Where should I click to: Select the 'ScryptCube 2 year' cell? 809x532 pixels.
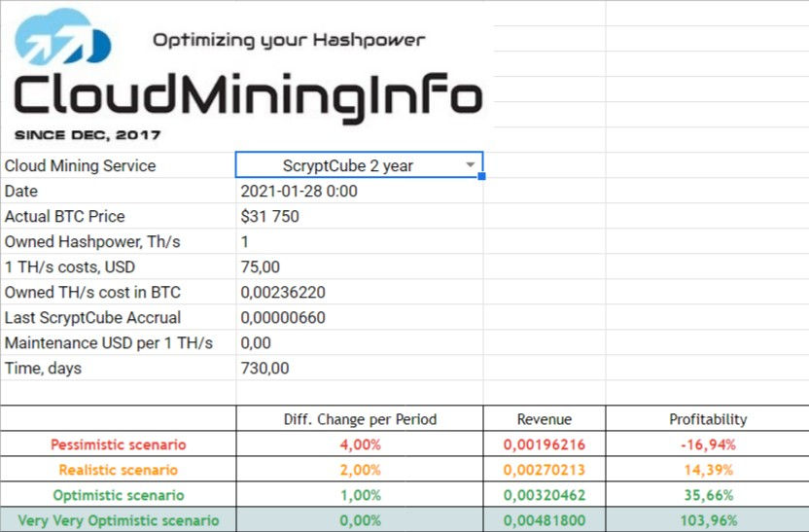pos(359,165)
